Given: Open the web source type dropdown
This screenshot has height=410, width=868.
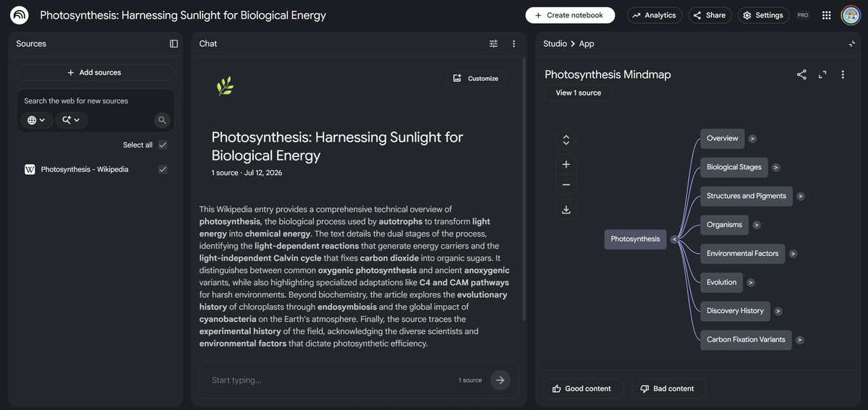Looking at the screenshot, I should [x=37, y=120].
